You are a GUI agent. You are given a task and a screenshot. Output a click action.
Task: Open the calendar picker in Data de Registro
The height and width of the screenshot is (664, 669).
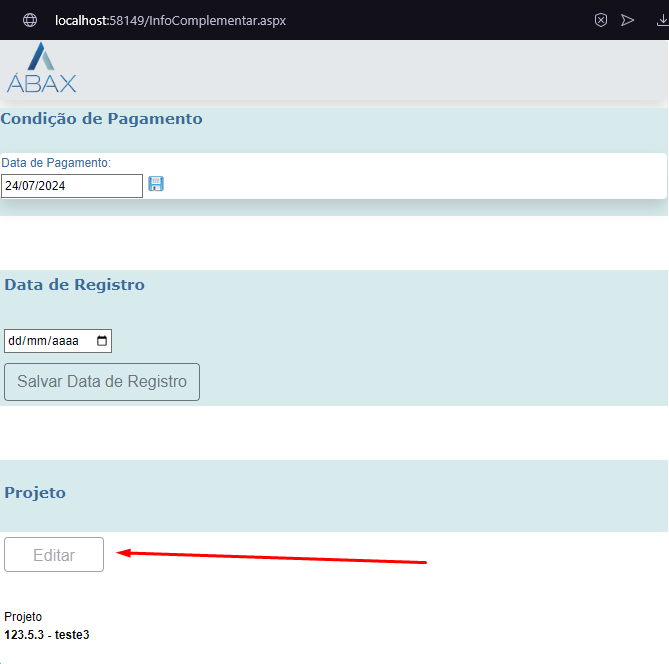click(x=101, y=341)
